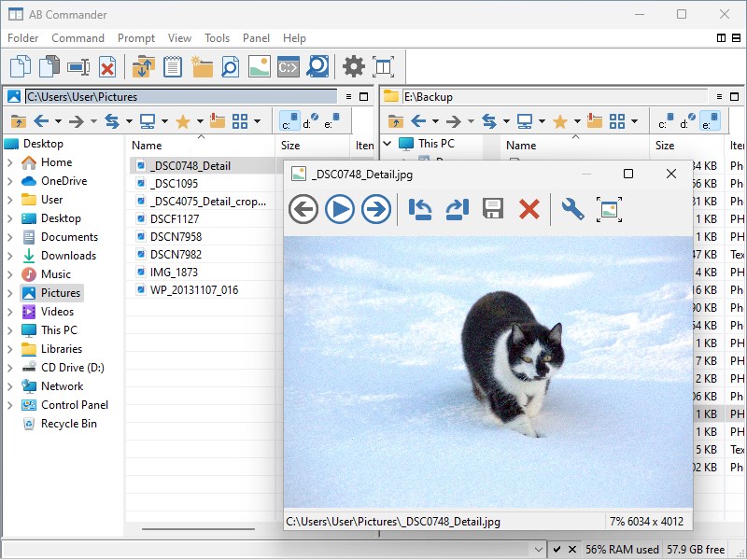
Task: Save the image using the viewer's save icon
Action: click(491, 210)
